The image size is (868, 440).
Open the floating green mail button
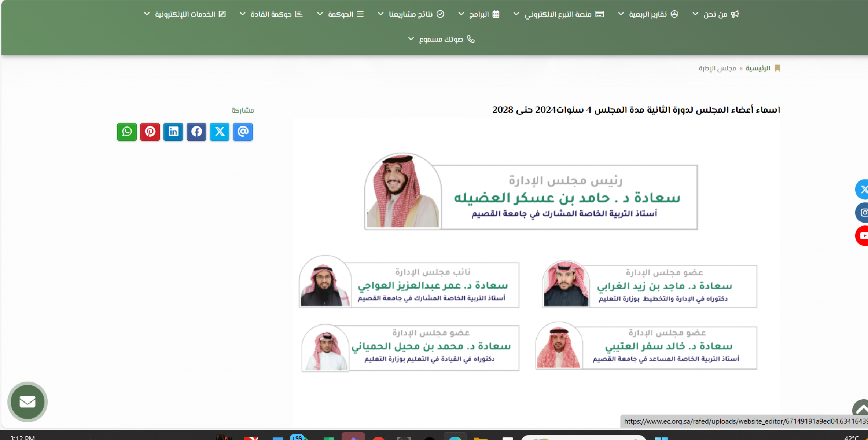[x=27, y=401]
